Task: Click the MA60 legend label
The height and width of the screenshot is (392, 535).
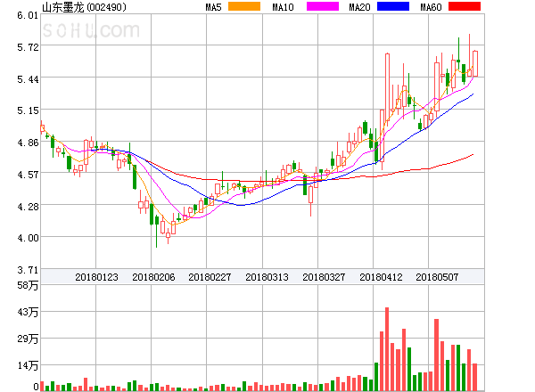Action: pos(431,7)
